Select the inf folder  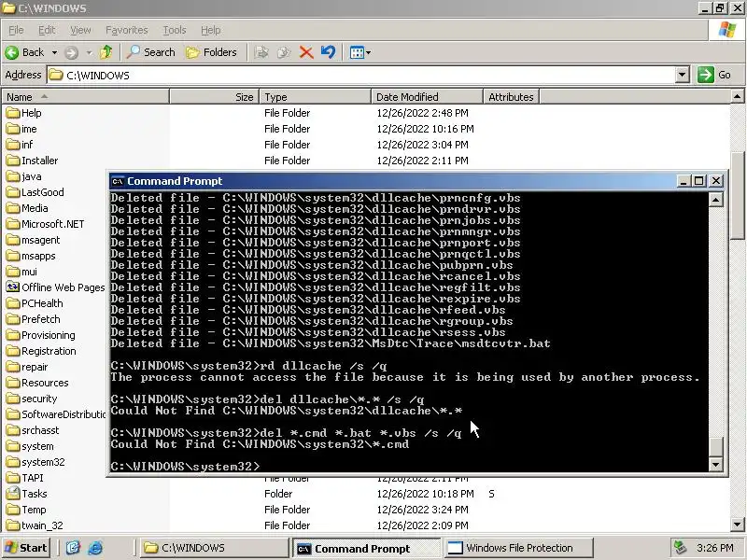(20, 145)
